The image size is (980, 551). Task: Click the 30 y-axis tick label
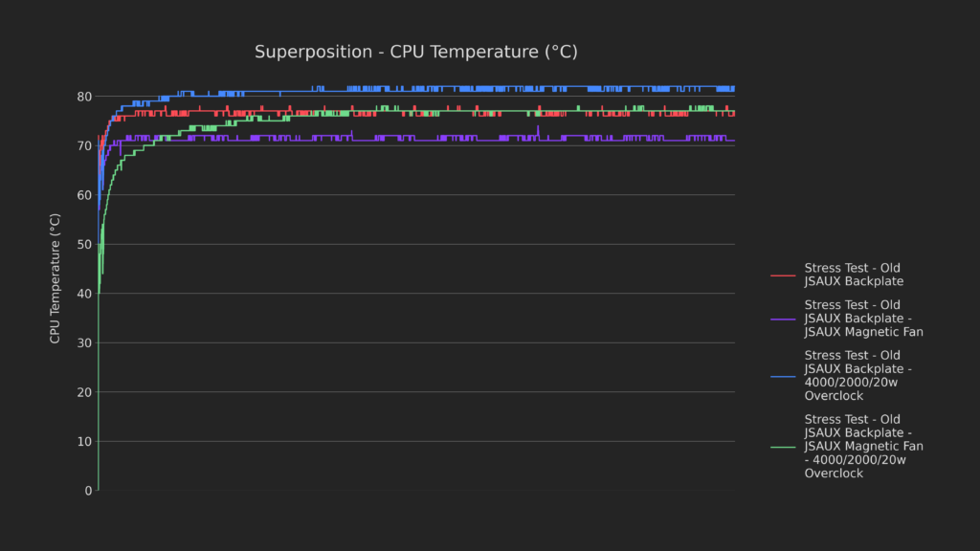pyautogui.click(x=84, y=343)
